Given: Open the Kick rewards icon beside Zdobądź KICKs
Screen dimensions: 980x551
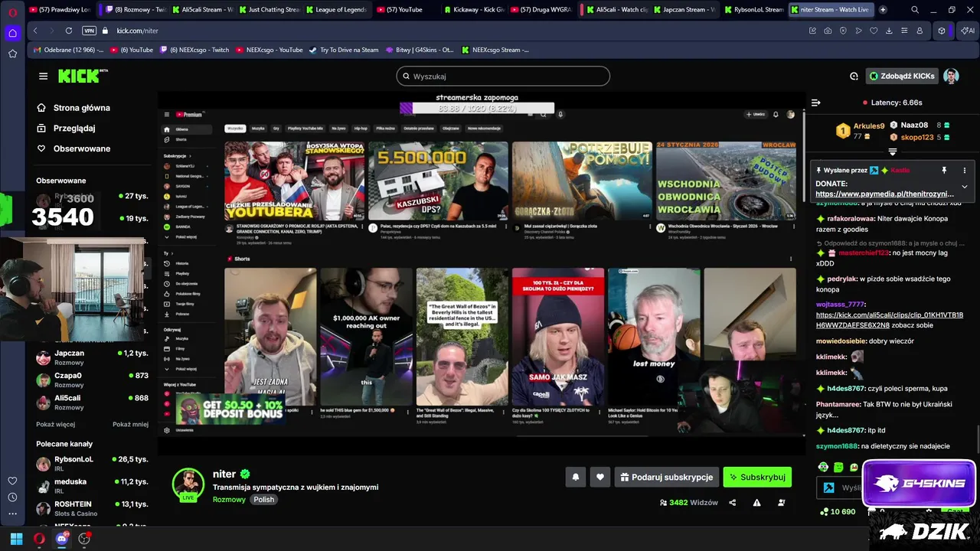Looking at the screenshot, I should 854,76.
